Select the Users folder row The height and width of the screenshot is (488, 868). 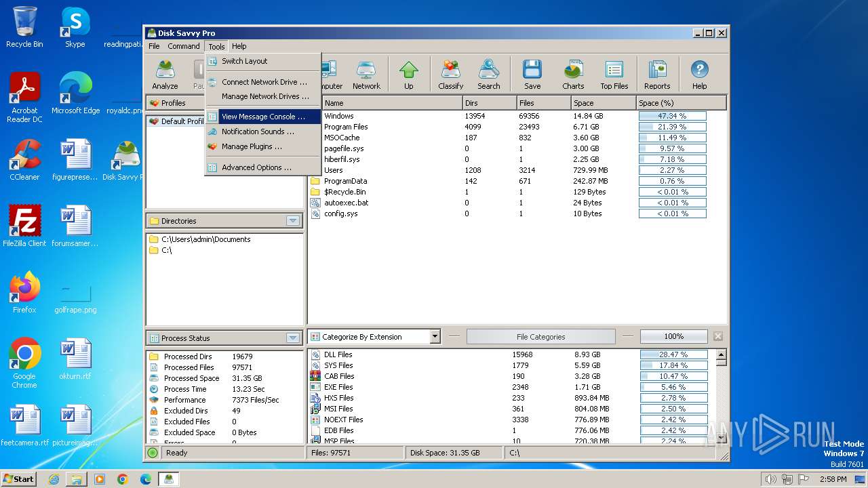click(x=517, y=170)
